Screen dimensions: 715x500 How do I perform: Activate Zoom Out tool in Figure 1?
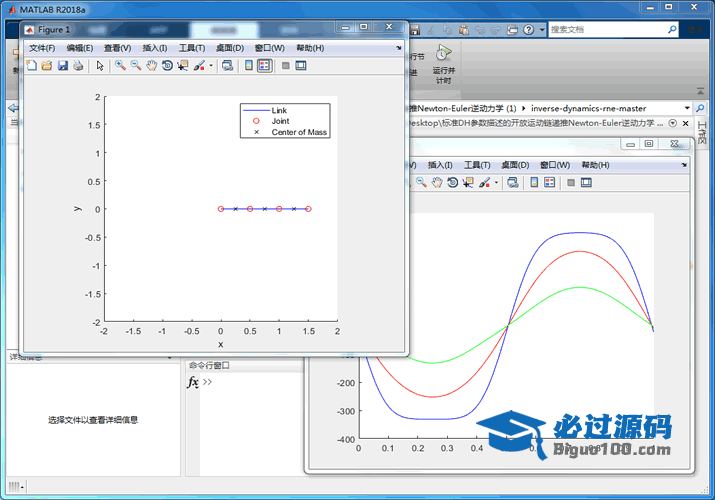coord(136,66)
